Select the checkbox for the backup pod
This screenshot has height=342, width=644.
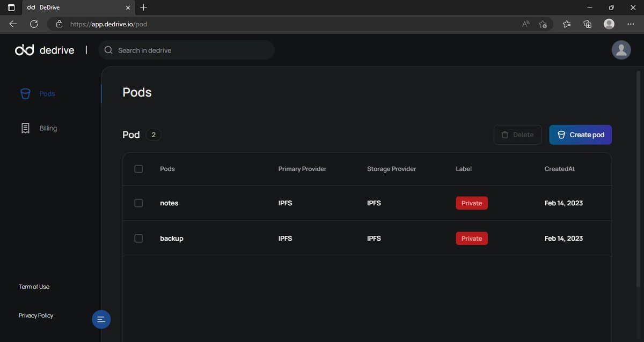pyautogui.click(x=138, y=238)
